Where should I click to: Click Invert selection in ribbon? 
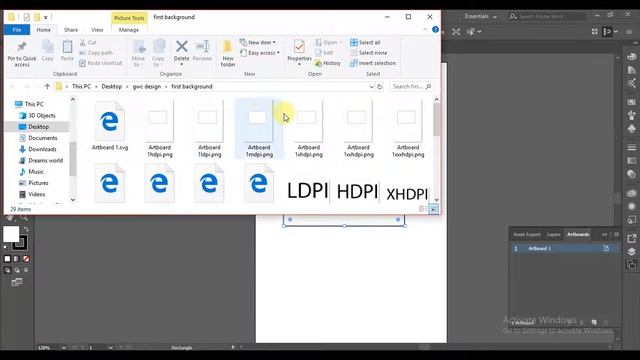click(x=373, y=63)
